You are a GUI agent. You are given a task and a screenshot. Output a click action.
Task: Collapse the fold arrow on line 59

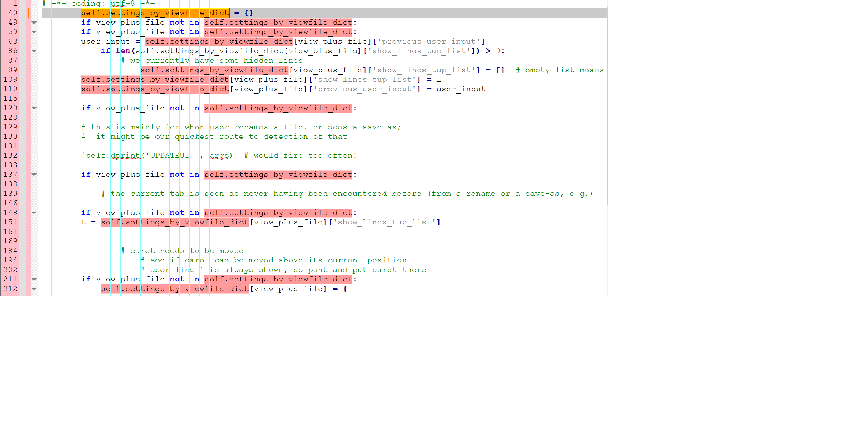[34, 32]
